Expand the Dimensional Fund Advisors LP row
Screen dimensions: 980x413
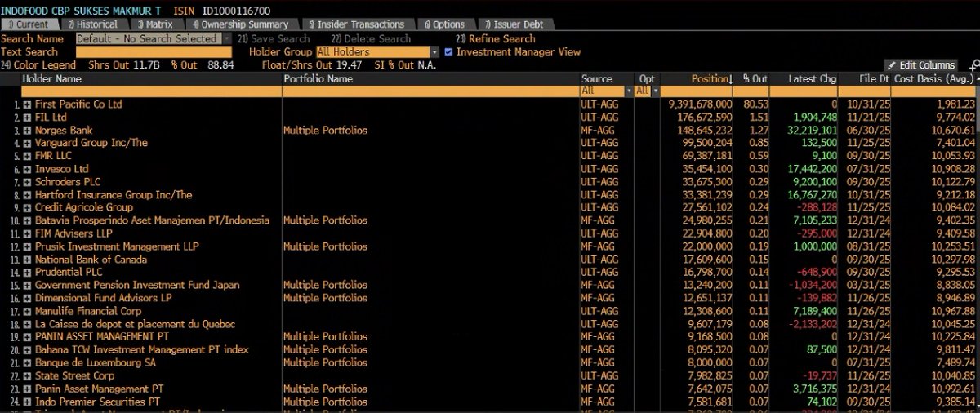coord(27,298)
